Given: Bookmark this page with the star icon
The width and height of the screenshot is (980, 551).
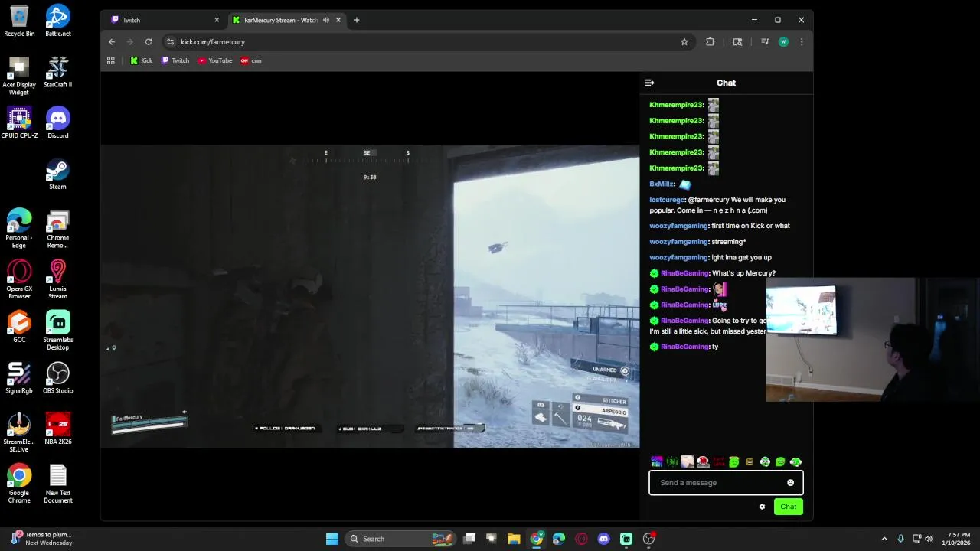Looking at the screenshot, I should point(684,42).
